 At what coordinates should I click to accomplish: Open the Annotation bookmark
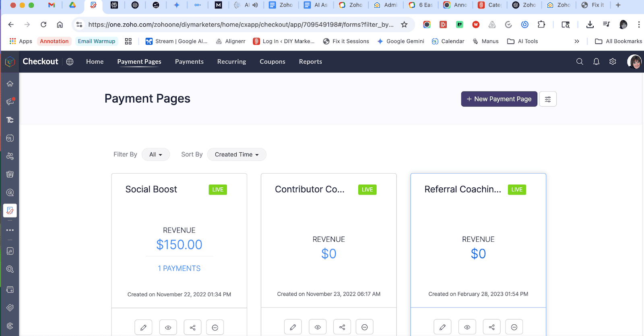pos(54,41)
